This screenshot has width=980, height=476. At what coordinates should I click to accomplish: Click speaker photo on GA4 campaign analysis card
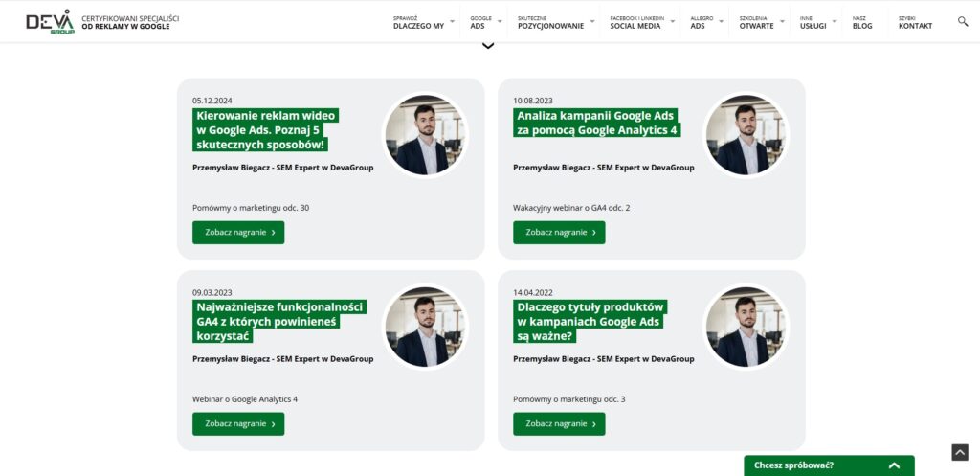[746, 135]
